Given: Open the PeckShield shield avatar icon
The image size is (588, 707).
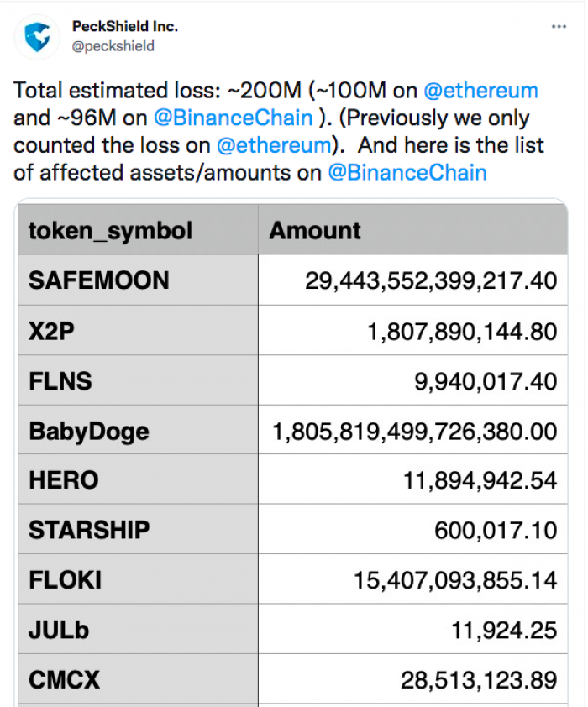Looking at the screenshot, I should point(37,37).
